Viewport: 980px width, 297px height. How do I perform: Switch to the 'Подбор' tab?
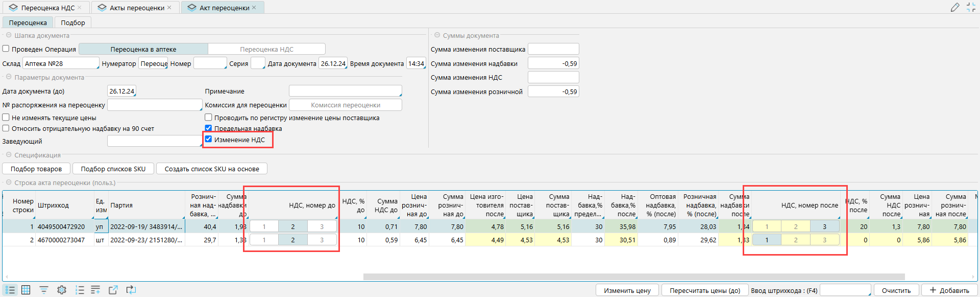click(73, 22)
